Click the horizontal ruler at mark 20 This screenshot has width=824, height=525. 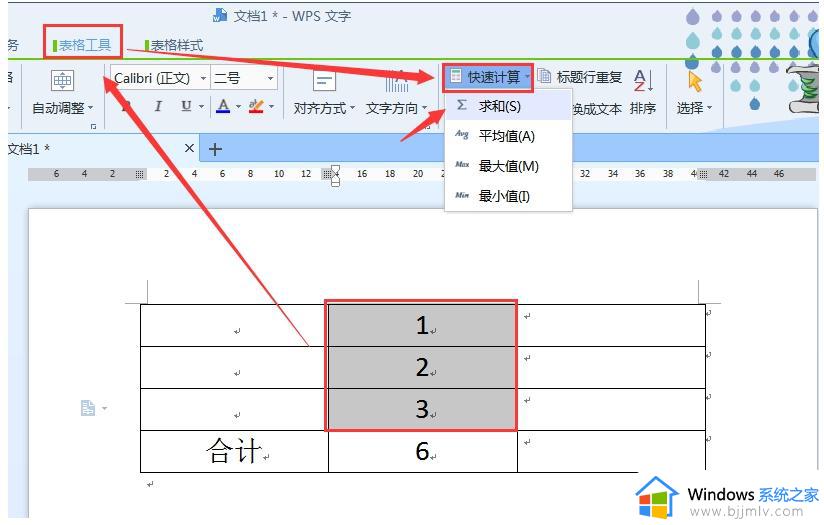click(418, 174)
